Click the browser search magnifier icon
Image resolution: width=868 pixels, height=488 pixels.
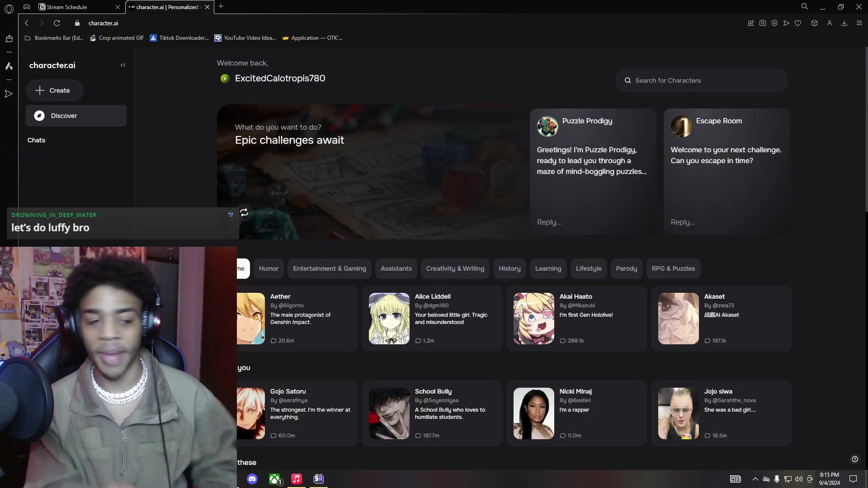804,6
